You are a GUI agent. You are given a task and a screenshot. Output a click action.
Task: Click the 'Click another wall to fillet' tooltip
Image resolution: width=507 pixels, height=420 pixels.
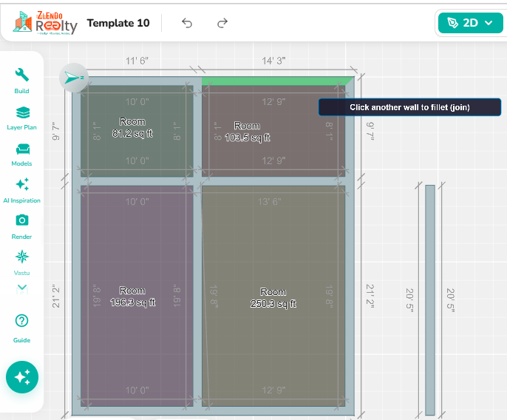point(409,107)
